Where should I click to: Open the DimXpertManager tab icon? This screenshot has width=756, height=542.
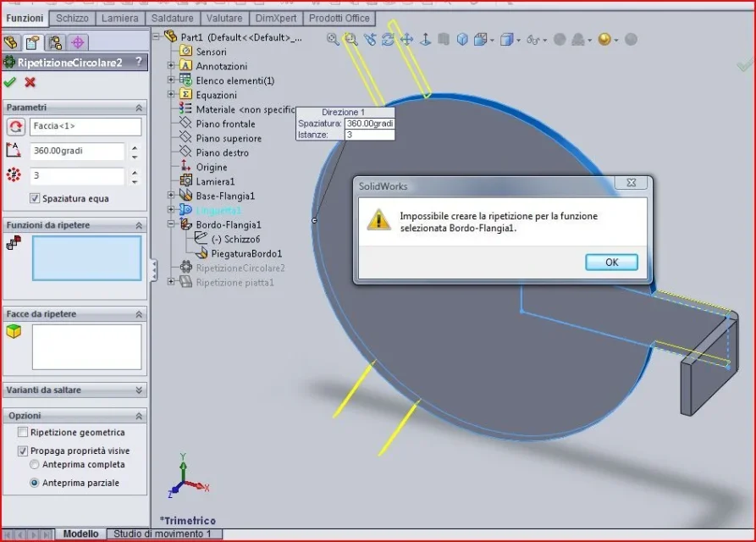point(78,43)
